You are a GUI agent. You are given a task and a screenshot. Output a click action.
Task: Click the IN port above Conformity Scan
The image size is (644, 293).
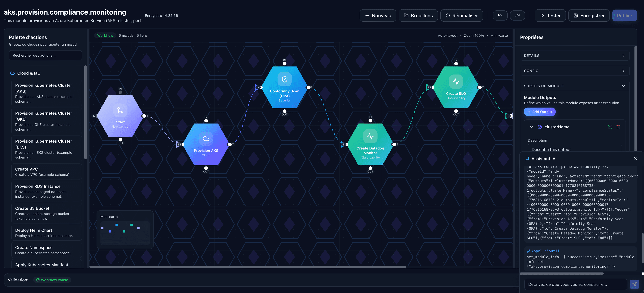pyautogui.click(x=284, y=64)
